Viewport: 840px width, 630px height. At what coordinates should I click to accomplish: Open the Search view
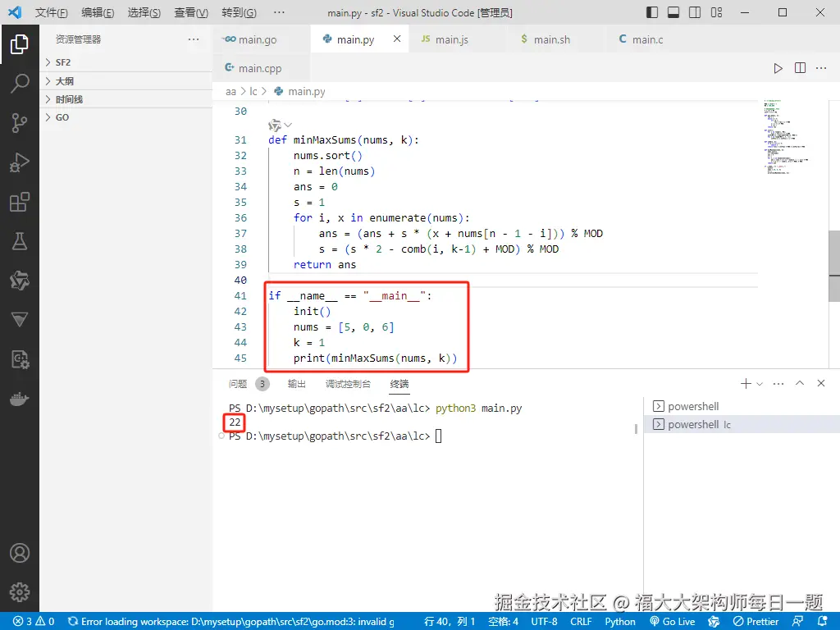click(20, 83)
